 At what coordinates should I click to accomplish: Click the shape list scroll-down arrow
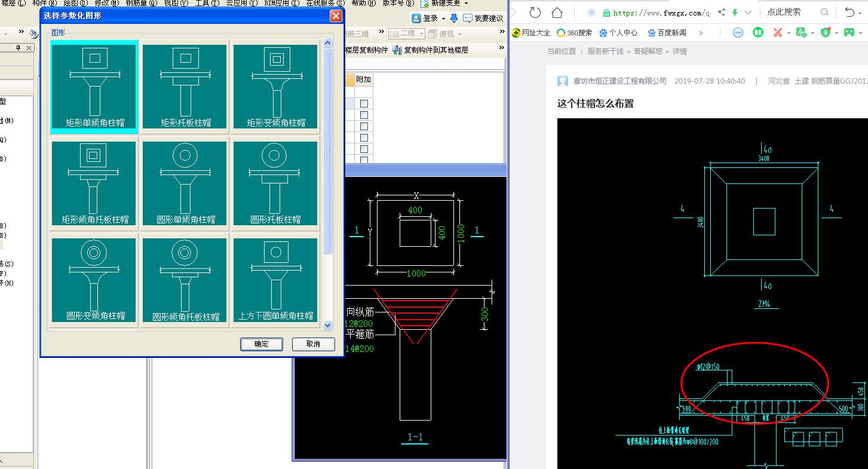[327, 325]
